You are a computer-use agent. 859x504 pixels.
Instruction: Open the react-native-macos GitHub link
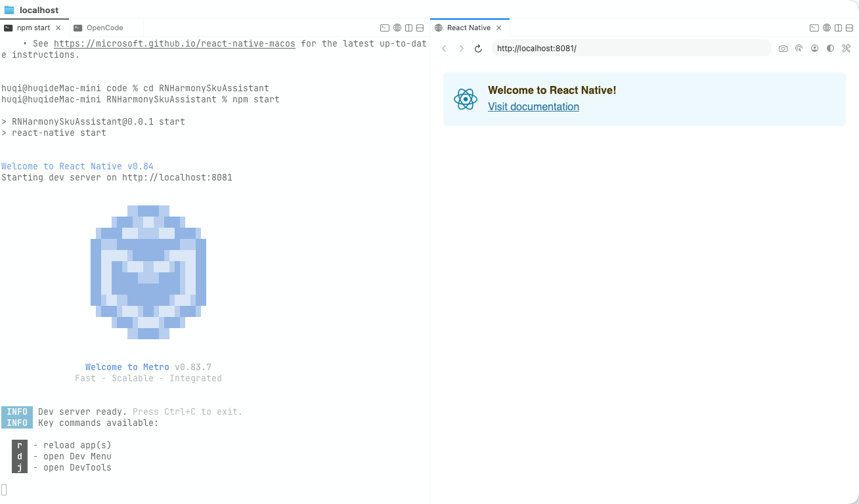(x=175, y=43)
